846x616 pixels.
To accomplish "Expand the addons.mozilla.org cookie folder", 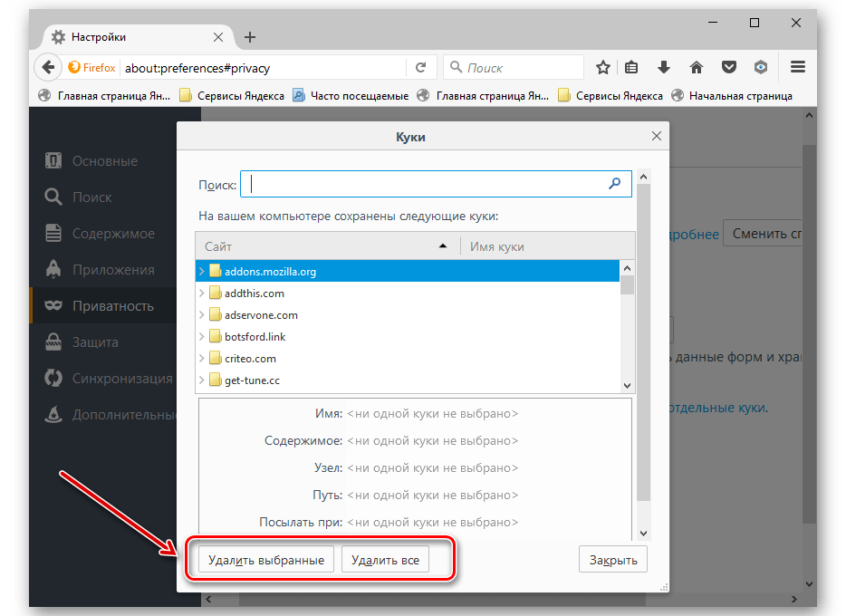I will coord(202,271).
